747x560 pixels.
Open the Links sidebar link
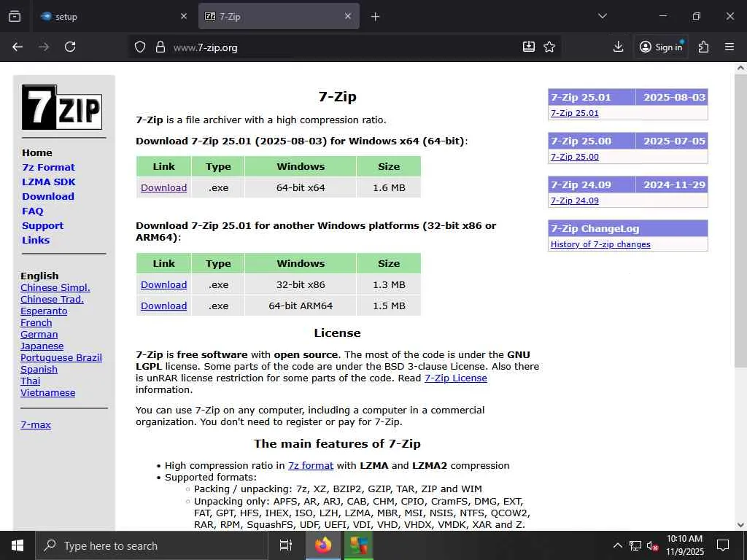36,241
